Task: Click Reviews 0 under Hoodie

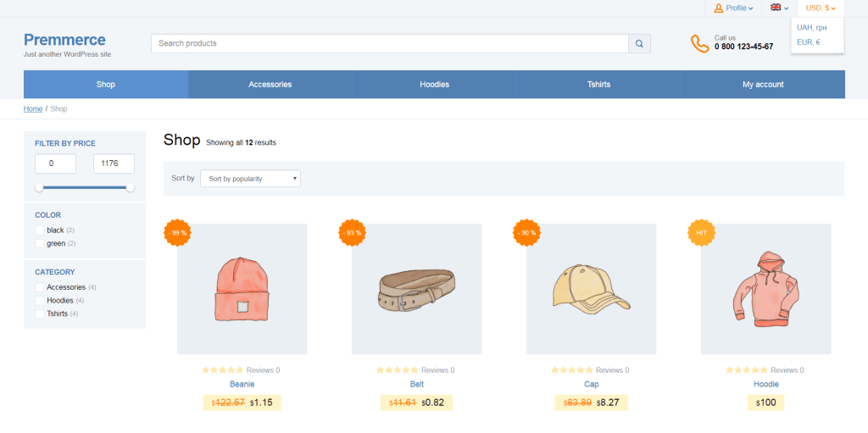Action: coord(787,370)
